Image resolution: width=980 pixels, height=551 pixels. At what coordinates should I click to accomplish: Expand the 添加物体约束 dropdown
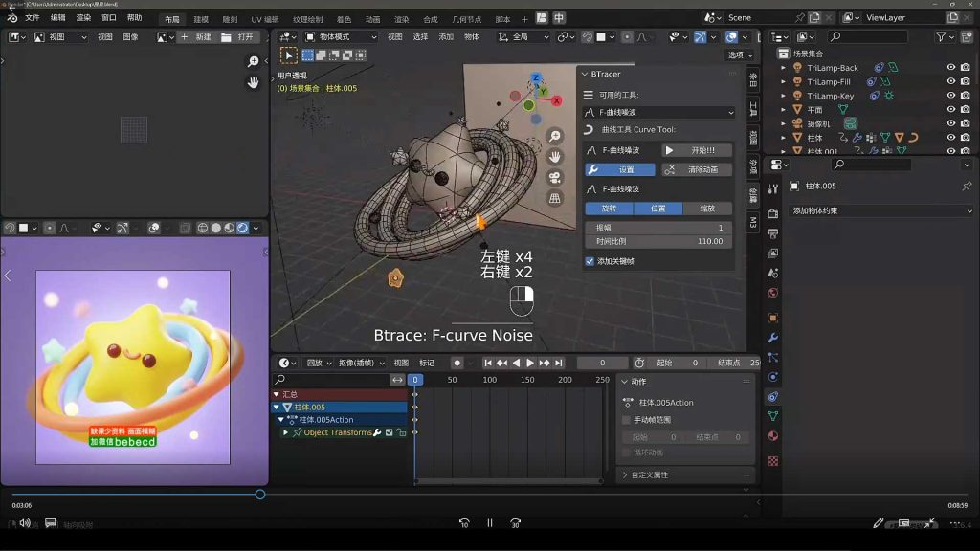[x=880, y=210]
